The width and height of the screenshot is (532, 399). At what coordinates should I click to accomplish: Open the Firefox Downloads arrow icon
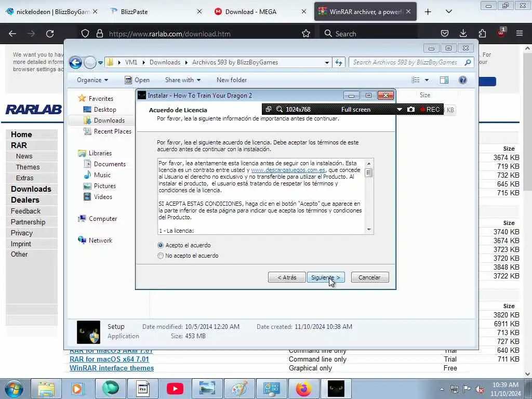pyautogui.click(x=463, y=34)
